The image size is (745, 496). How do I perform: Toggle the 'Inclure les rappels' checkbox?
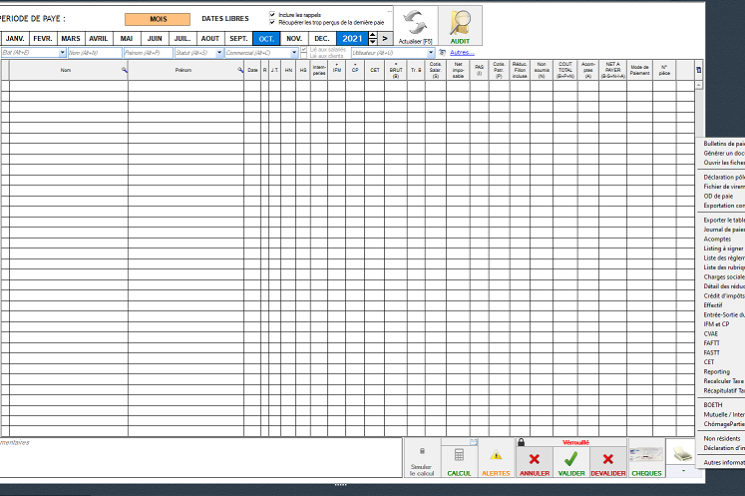pyautogui.click(x=272, y=15)
